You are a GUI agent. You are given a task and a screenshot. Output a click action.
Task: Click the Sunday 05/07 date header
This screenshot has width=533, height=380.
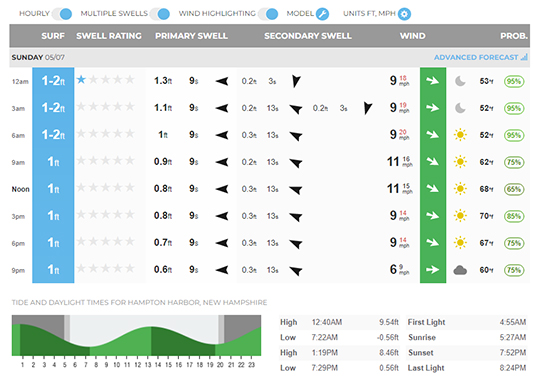pos(38,57)
